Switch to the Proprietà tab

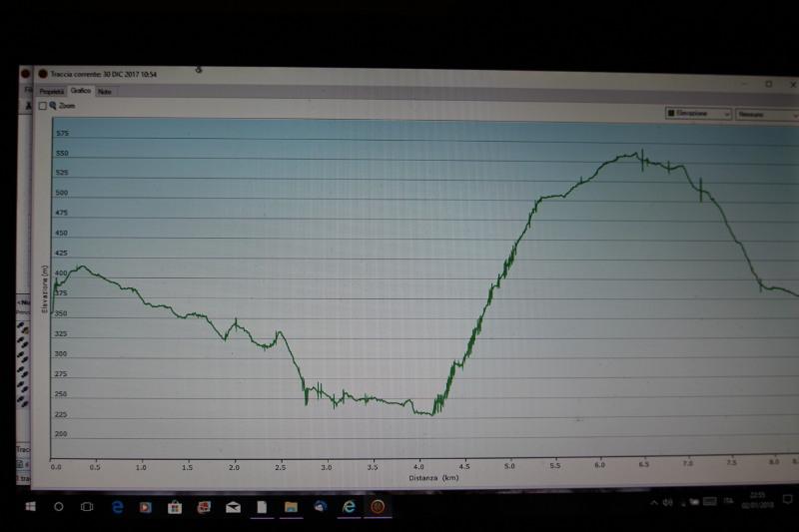(51, 91)
